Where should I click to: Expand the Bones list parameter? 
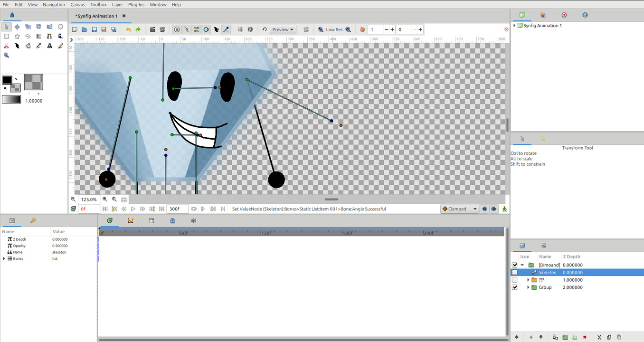tap(4, 259)
